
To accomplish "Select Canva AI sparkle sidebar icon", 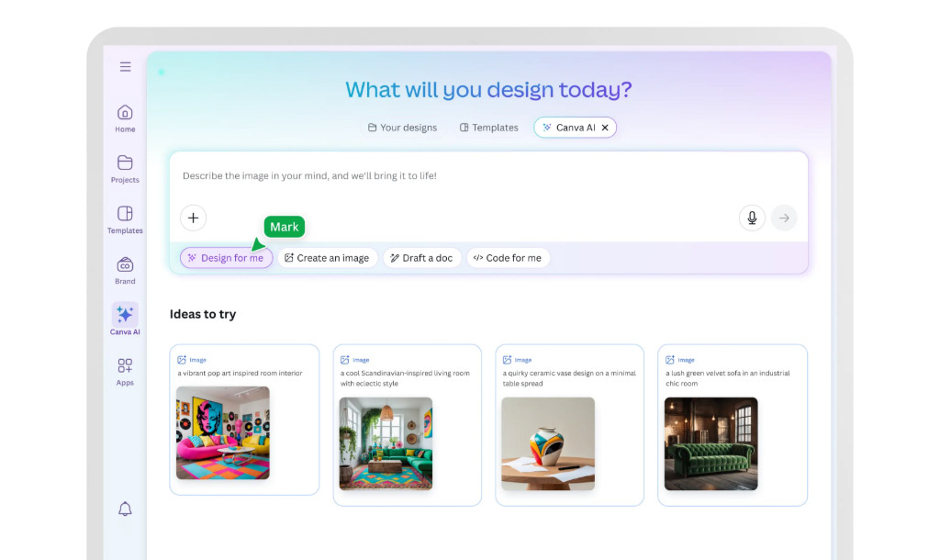I will click(125, 314).
